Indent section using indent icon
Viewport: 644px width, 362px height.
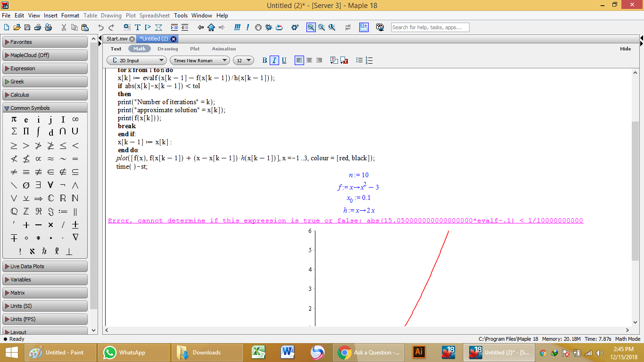click(174, 27)
